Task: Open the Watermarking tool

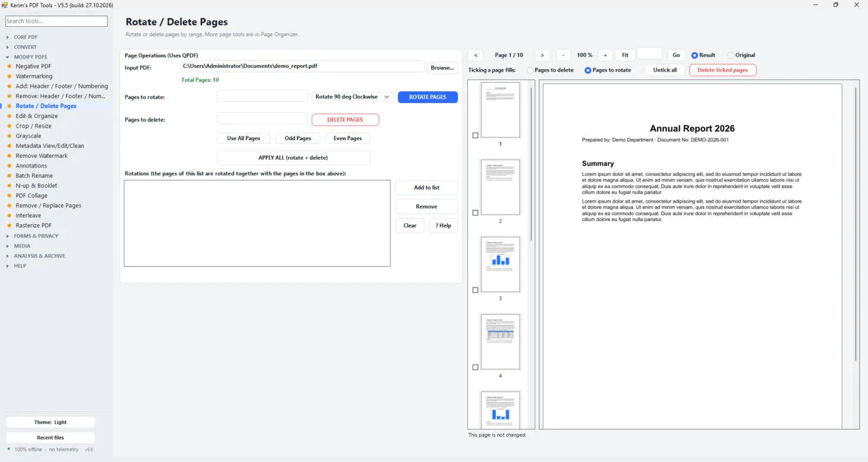Action: [33, 76]
